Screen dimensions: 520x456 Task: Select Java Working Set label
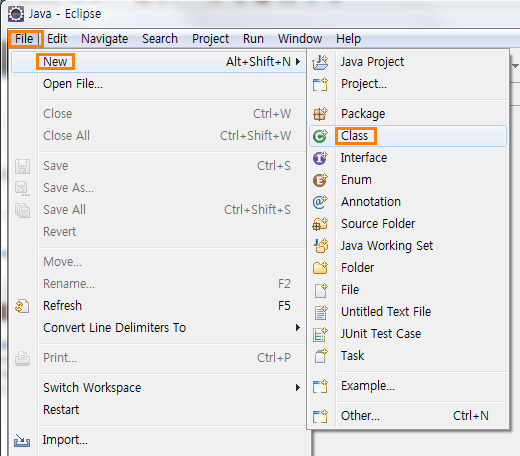pyautogui.click(x=387, y=246)
